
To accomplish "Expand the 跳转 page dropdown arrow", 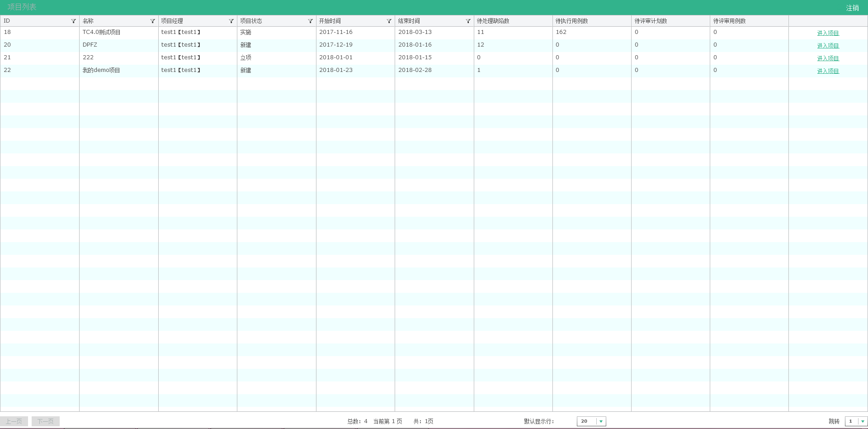I will 863,421.
